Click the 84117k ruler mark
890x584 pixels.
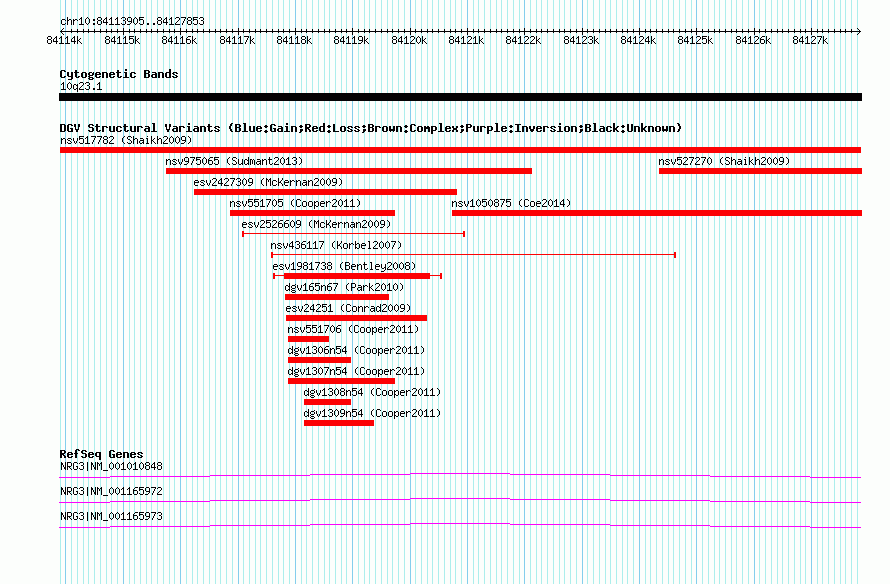pos(237,40)
